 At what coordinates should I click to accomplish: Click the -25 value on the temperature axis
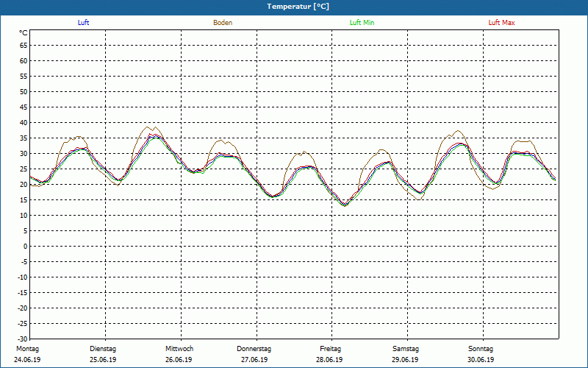pyautogui.click(x=23, y=323)
